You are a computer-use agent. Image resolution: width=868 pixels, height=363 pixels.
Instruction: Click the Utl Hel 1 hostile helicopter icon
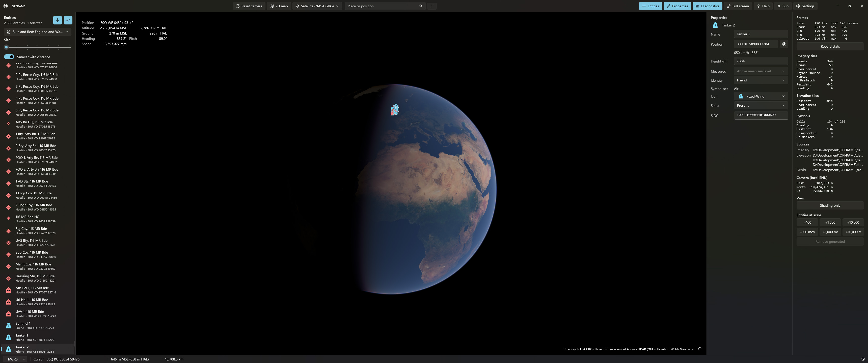pos(8,302)
